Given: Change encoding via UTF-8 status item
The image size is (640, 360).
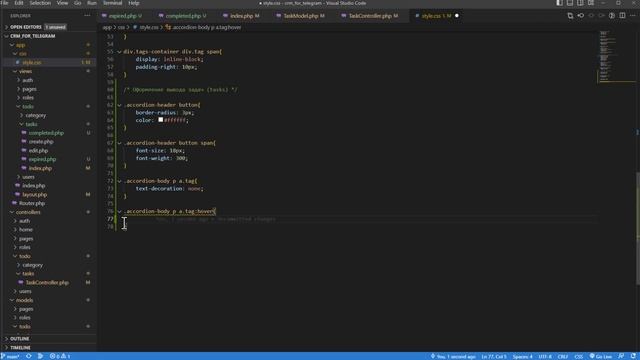Looking at the screenshot, I should coord(545,356).
